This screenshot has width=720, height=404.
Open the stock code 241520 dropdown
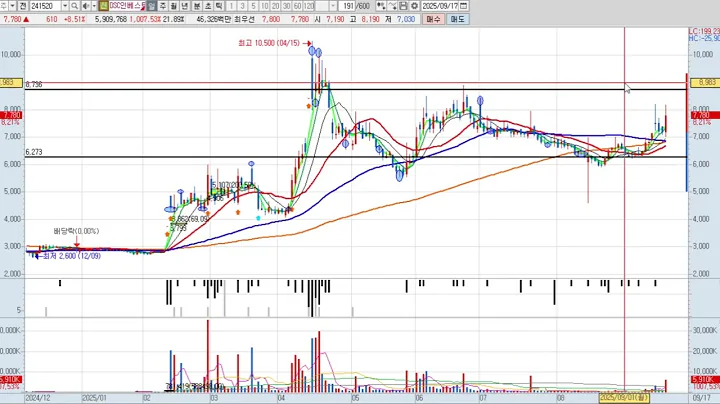[65, 6]
